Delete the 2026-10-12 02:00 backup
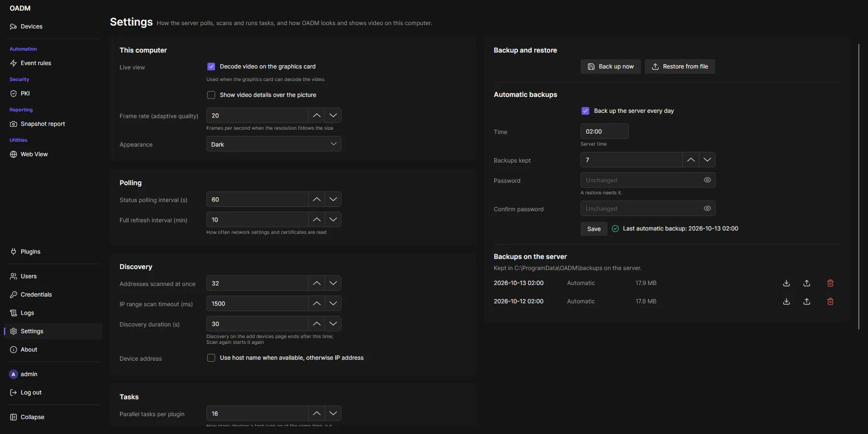This screenshot has height=434, width=868. pos(830,301)
